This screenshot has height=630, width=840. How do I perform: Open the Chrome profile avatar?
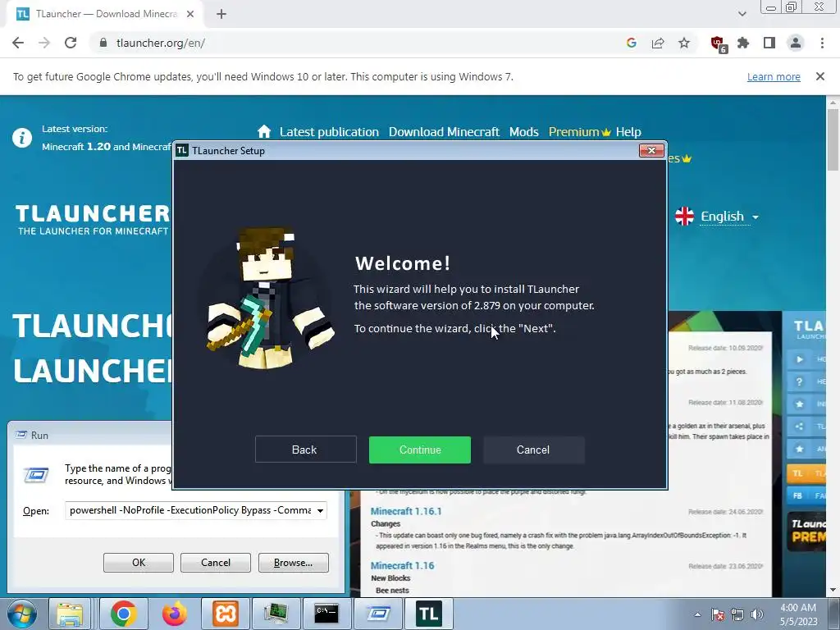click(x=796, y=43)
